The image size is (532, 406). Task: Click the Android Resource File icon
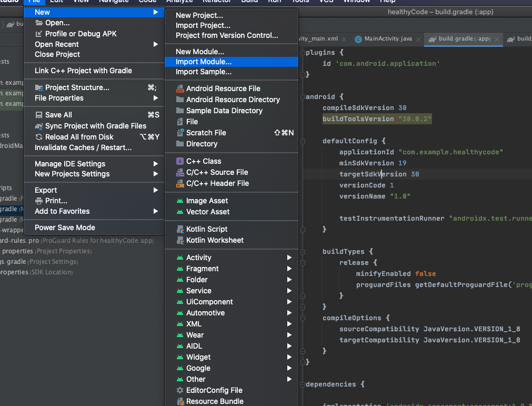pyautogui.click(x=180, y=88)
